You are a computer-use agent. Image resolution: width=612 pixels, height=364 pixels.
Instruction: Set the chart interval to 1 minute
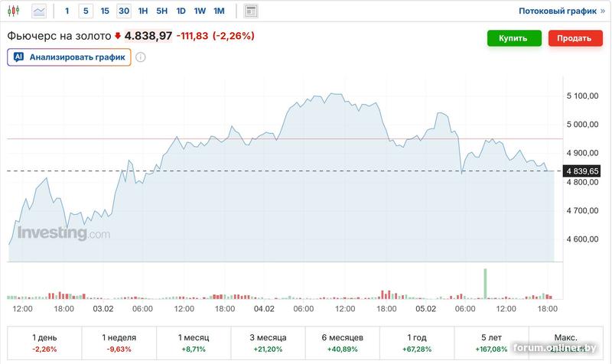click(x=67, y=11)
